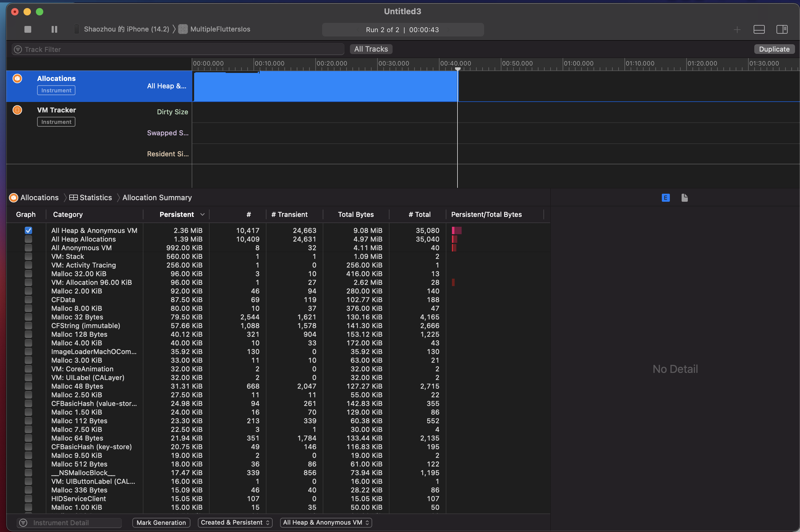The width and height of the screenshot is (800, 532).
Task: Toggle the right inspector sidebar icon
Action: pos(782,30)
